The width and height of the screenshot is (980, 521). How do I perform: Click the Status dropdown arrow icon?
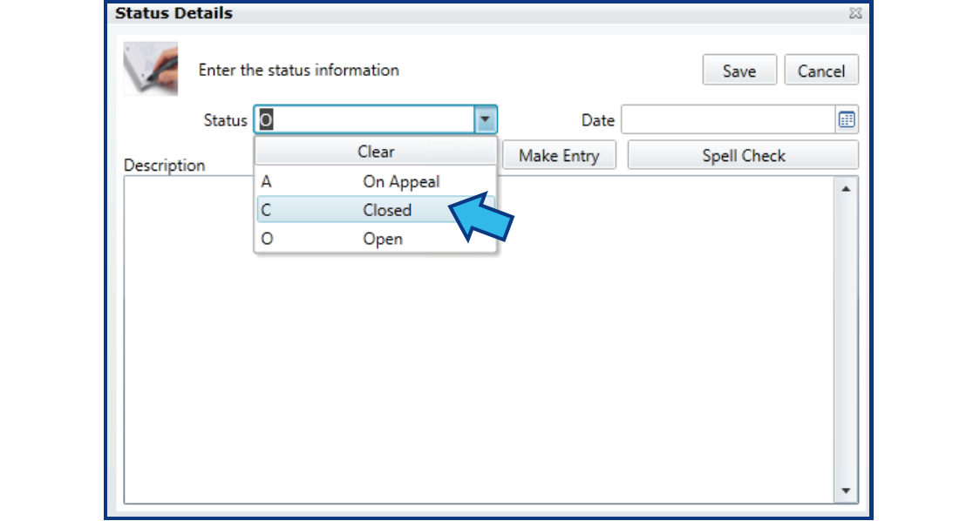(x=487, y=119)
